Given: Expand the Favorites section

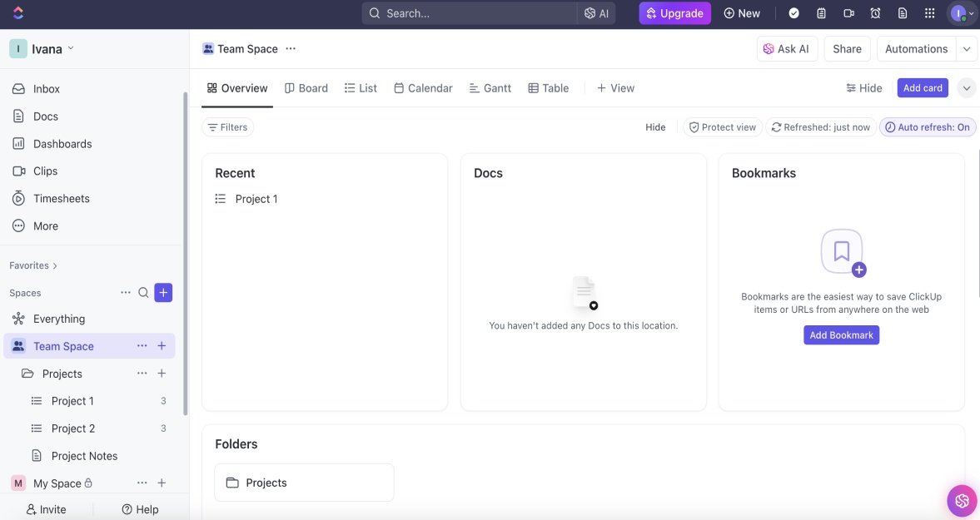Looking at the screenshot, I should tap(33, 265).
